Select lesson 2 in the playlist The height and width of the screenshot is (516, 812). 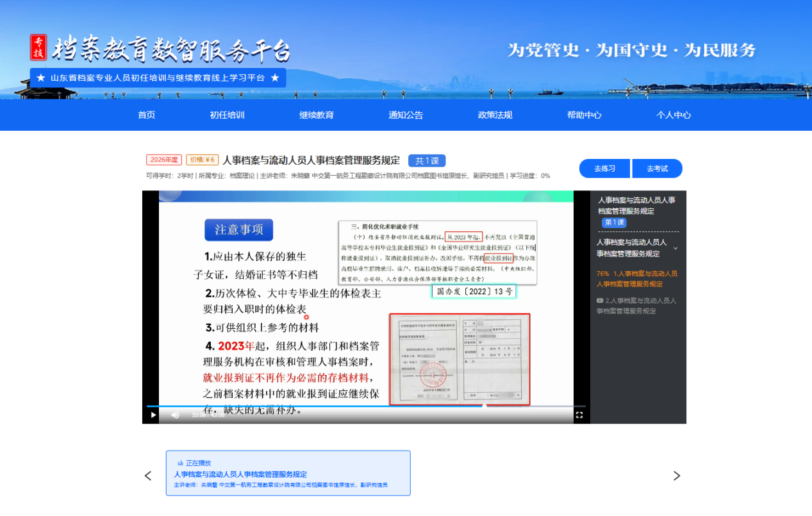(637, 305)
